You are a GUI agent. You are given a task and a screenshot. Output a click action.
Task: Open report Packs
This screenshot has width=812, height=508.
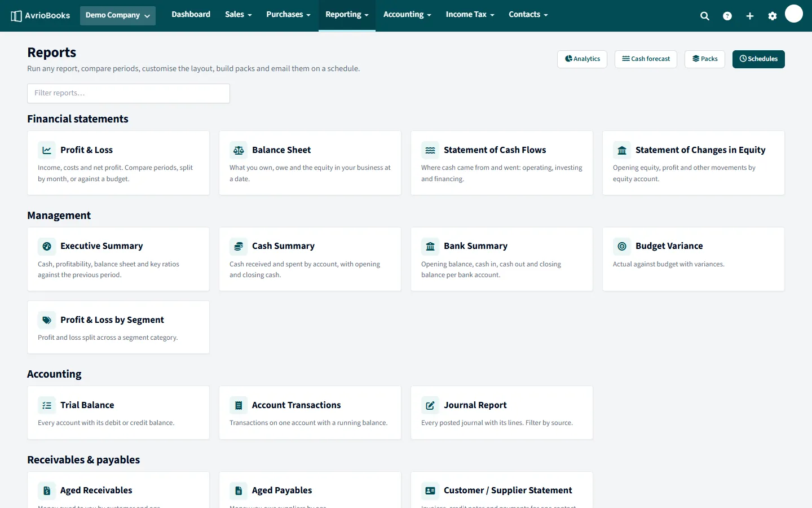coord(705,59)
